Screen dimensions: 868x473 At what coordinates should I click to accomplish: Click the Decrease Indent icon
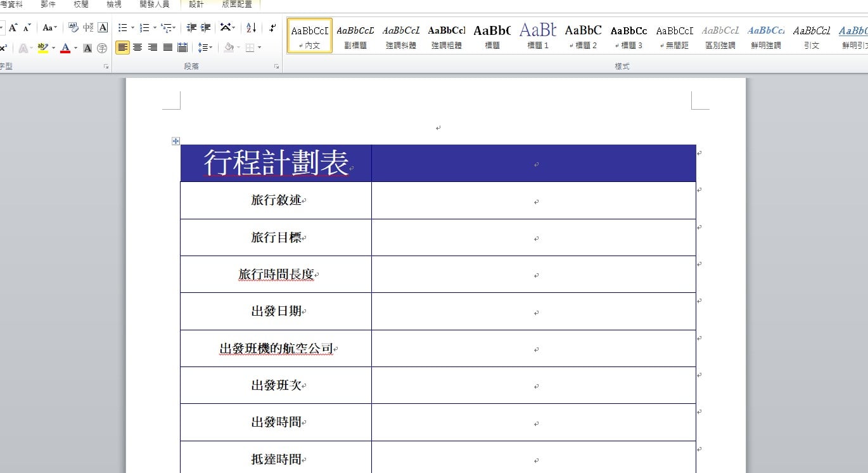click(x=192, y=28)
